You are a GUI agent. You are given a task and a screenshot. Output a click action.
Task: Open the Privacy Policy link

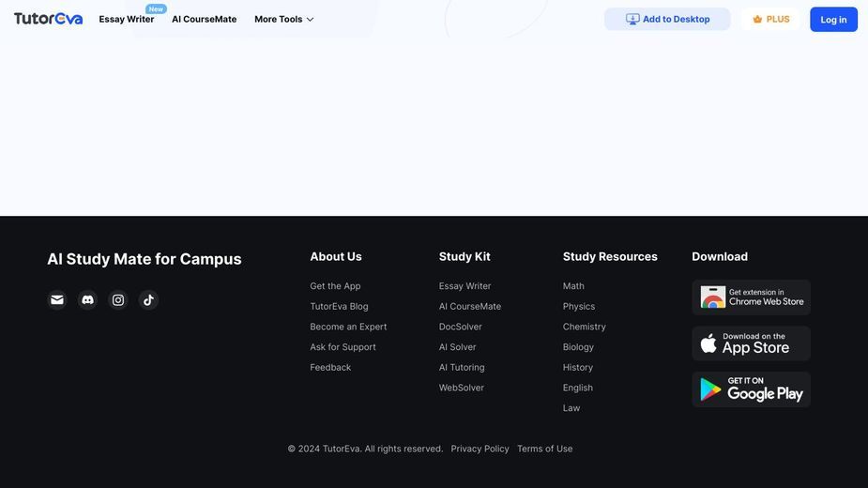pos(480,449)
